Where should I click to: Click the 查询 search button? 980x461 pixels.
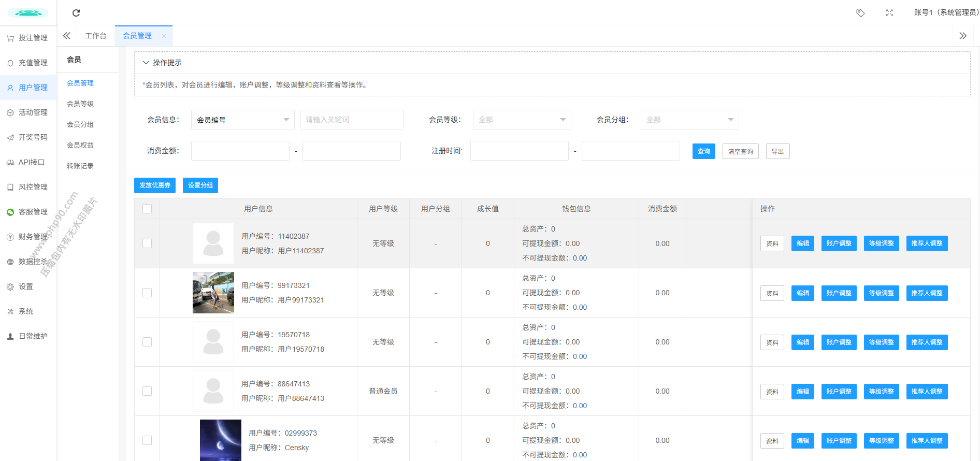pos(703,151)
